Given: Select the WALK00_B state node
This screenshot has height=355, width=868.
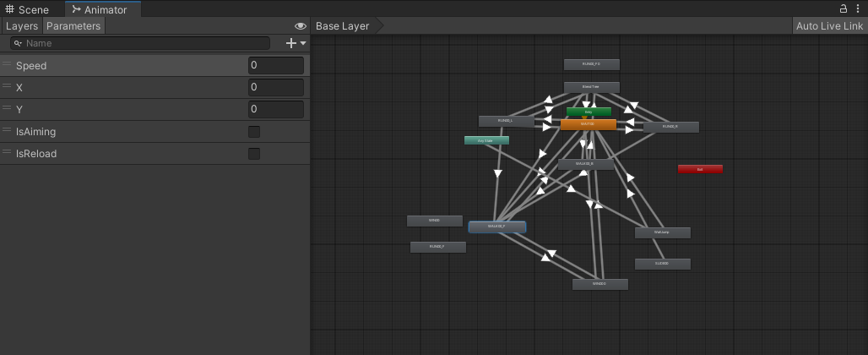Looking at the screenshot, I should point(585,165).
